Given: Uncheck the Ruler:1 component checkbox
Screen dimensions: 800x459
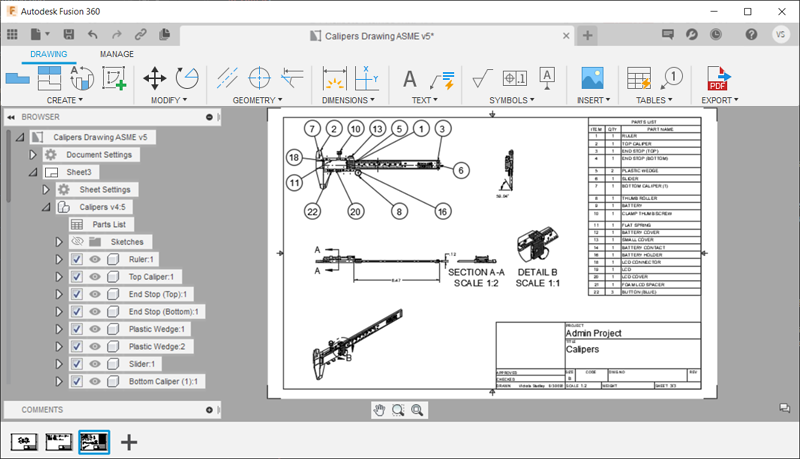Looking at the screenshot, I should coord(77,260).
